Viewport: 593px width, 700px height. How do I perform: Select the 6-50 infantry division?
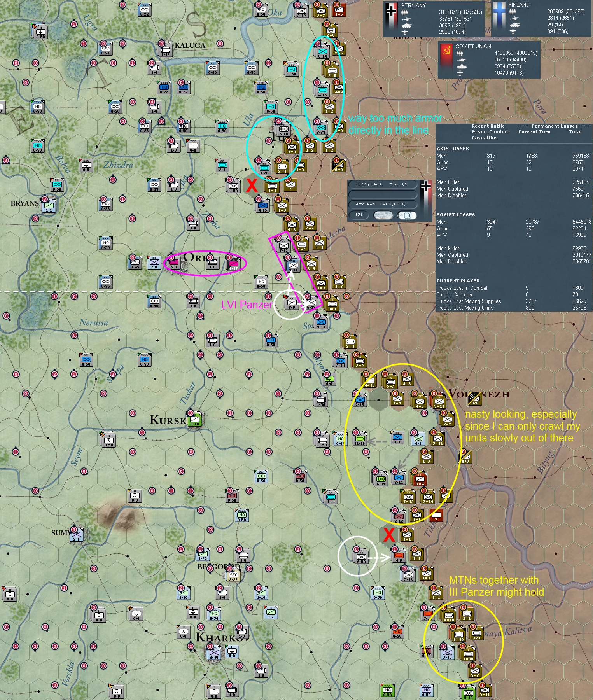click(361, 557)
